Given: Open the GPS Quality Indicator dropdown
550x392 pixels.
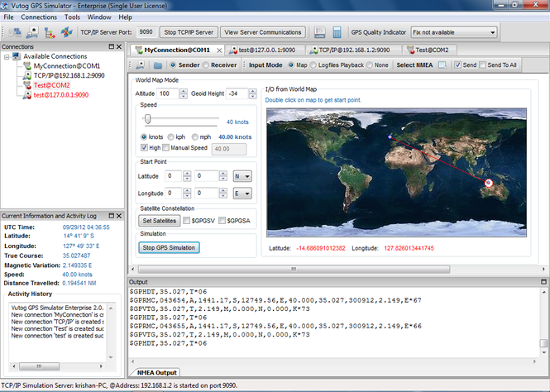Looking at the screenshot, I should (x=454, y=32).
